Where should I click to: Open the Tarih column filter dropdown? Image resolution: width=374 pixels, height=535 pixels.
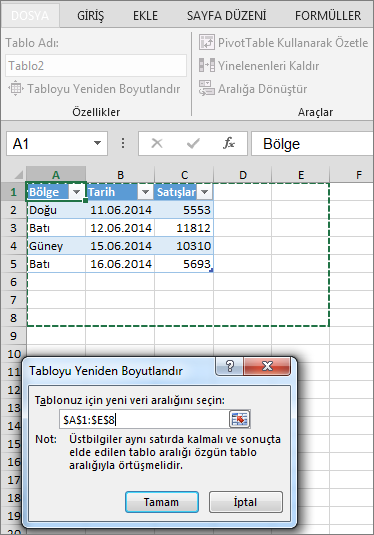click(x=145, y=192)
